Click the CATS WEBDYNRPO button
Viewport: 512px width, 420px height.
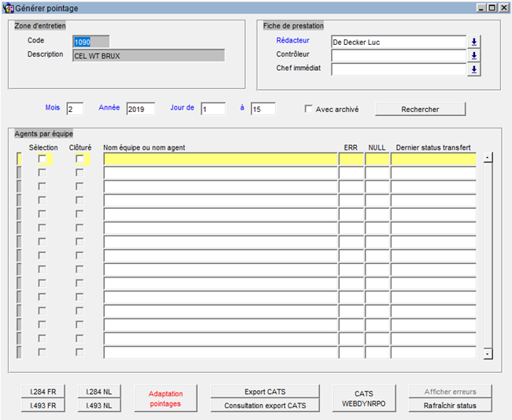tap(364, 399)
